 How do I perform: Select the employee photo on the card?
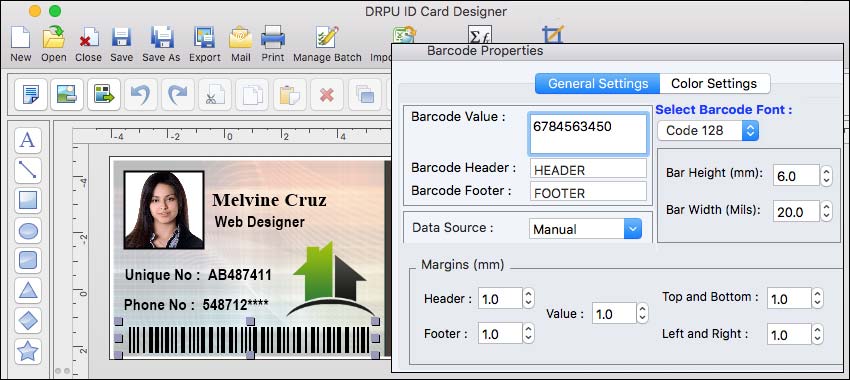164,210
